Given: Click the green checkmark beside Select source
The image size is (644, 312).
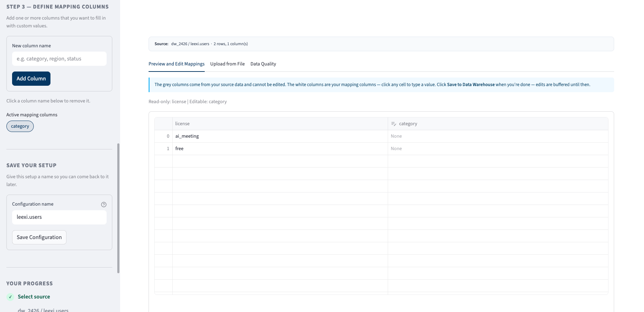Looking at the screenshot, I should click(10, 297).
